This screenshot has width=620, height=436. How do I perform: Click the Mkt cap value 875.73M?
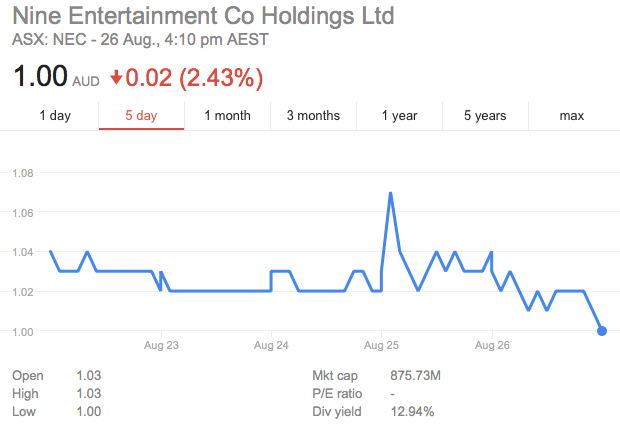[x=416, y=375]
